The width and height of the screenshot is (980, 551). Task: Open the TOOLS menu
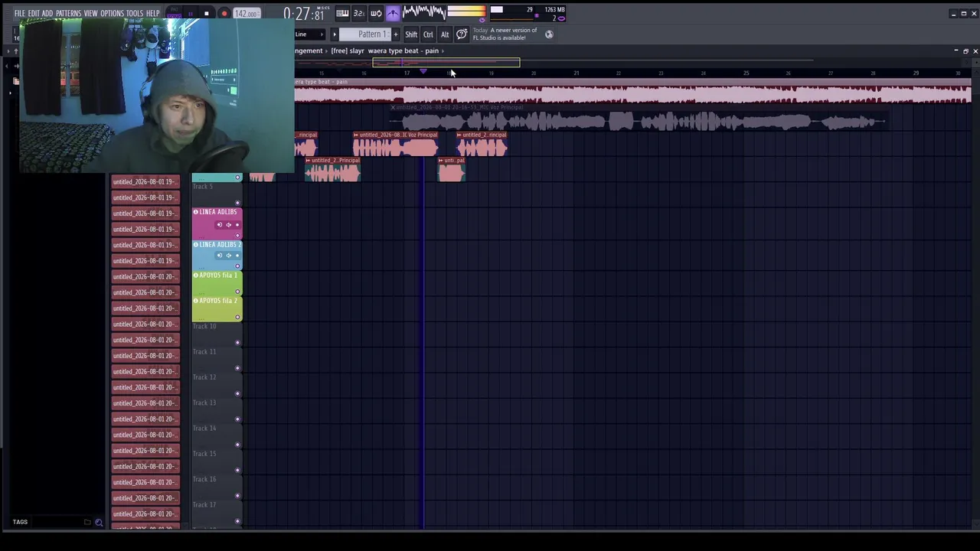pyautogui.click(x=135, y=14)
